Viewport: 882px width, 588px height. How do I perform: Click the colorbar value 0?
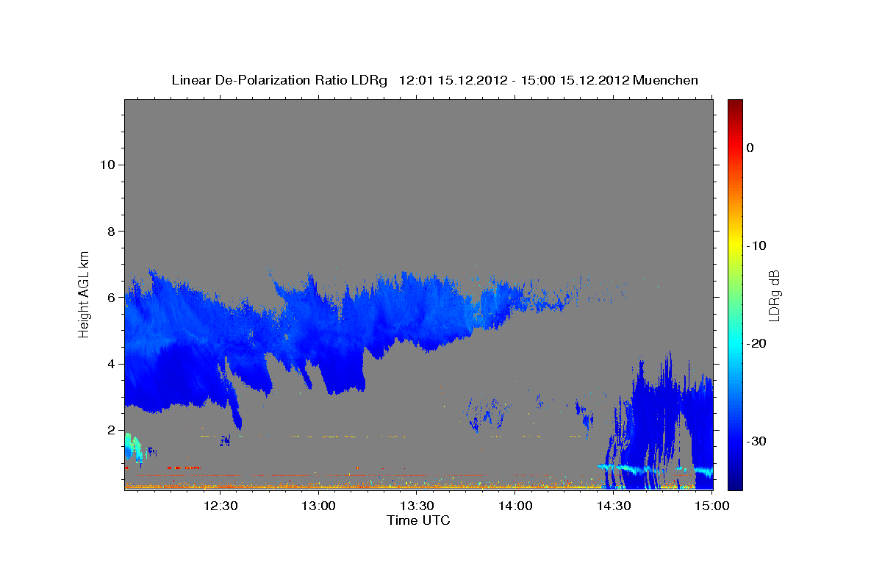750,148
